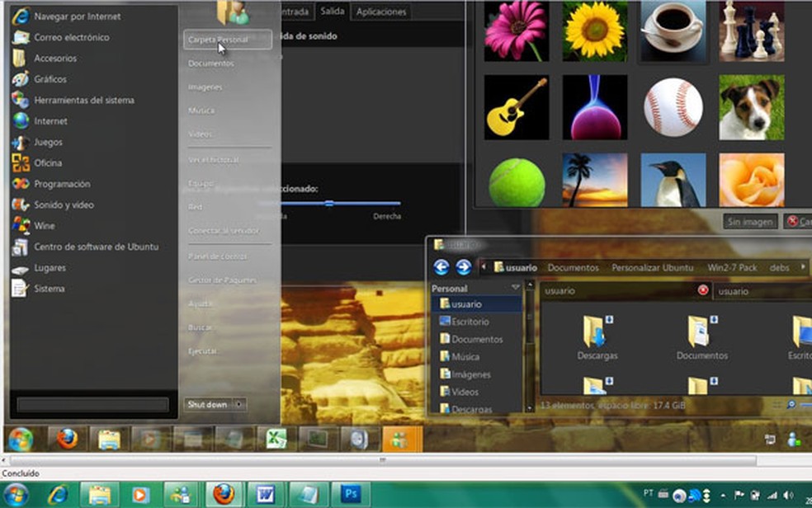Click the forward navigation arrow in the file browser
Screen dimensions: 812x508
point(463,266)
